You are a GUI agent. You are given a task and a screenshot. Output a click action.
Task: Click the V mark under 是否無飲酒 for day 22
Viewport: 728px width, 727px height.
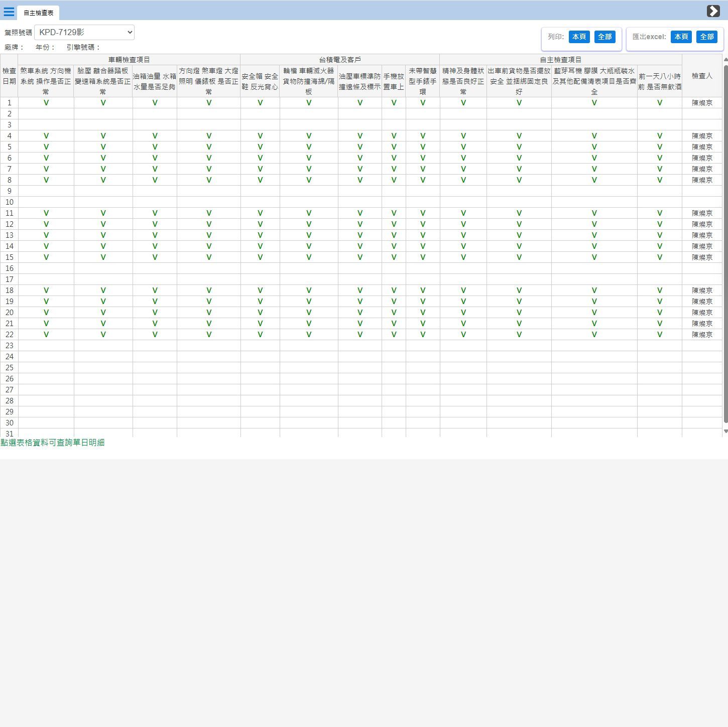(x=660, y=335)
